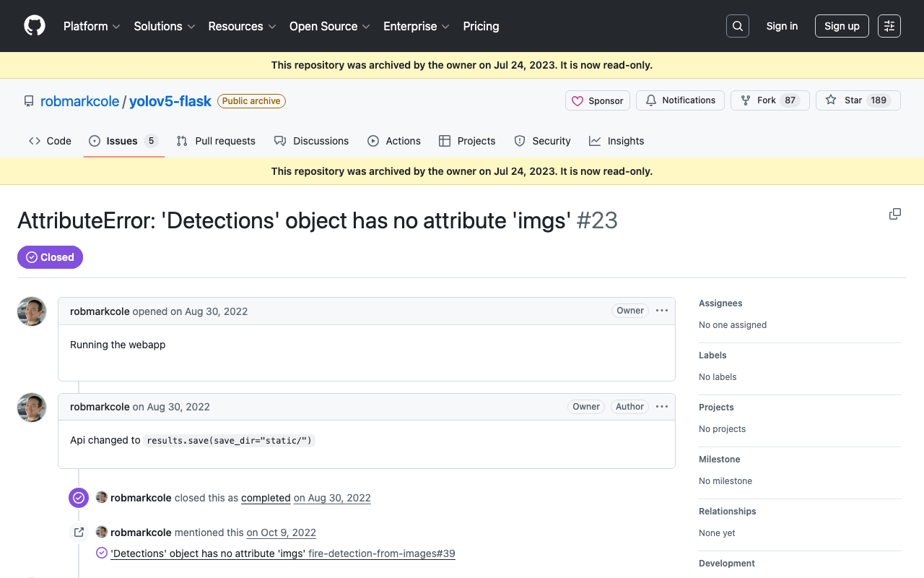Expand the Open Source dropdown
Screen dimensions: 924x578
329,26
